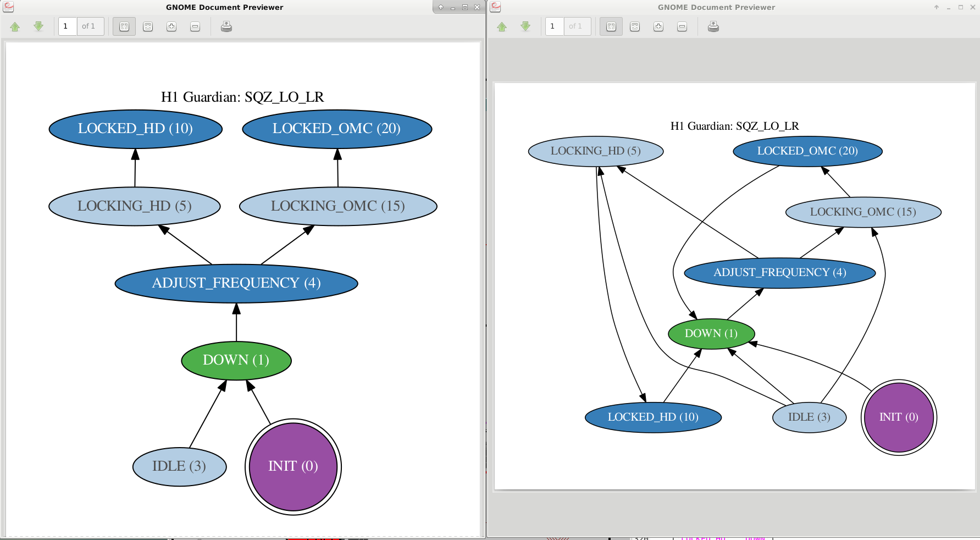Click the right window's 'GNOME Document Previewer' title bar
980x540 pixels.
[716, 7]
